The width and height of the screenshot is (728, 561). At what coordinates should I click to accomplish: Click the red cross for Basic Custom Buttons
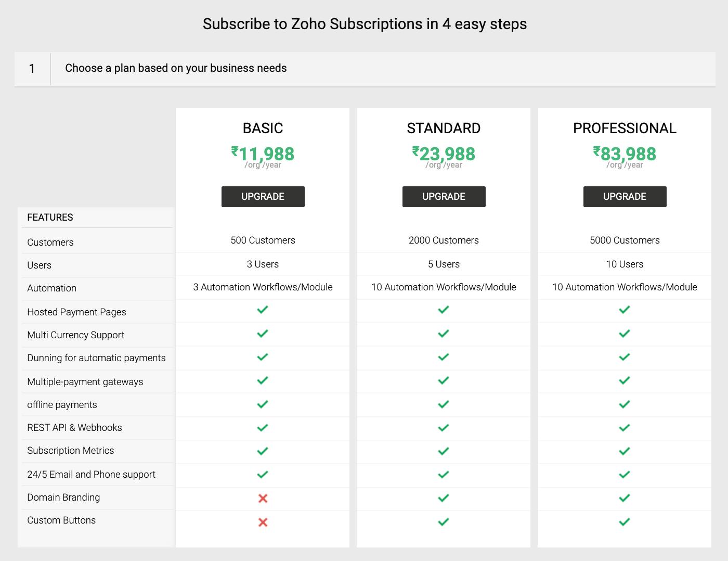(x=263, y=522)
